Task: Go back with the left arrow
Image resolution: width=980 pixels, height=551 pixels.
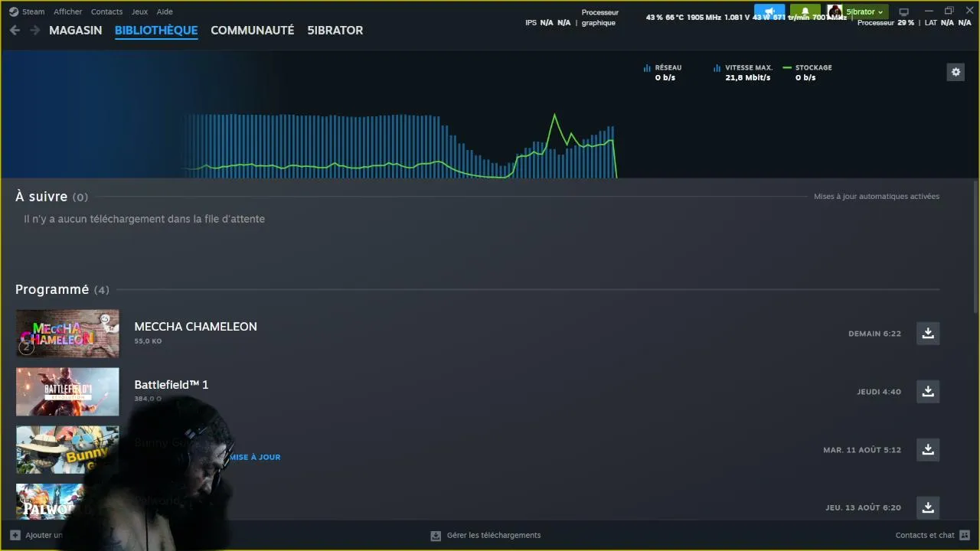Action: (15, 30)
